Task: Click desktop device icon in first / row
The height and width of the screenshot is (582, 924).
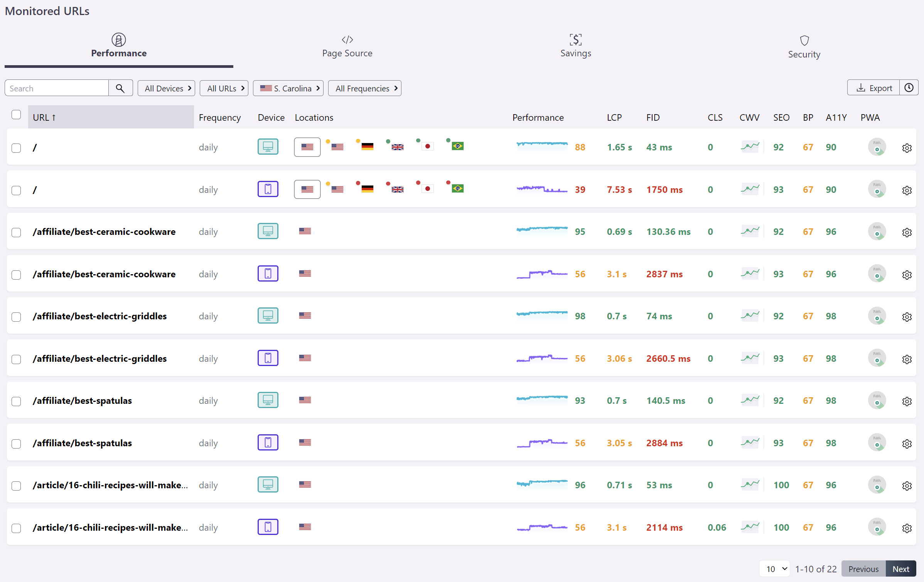Action: pos(268,147)
